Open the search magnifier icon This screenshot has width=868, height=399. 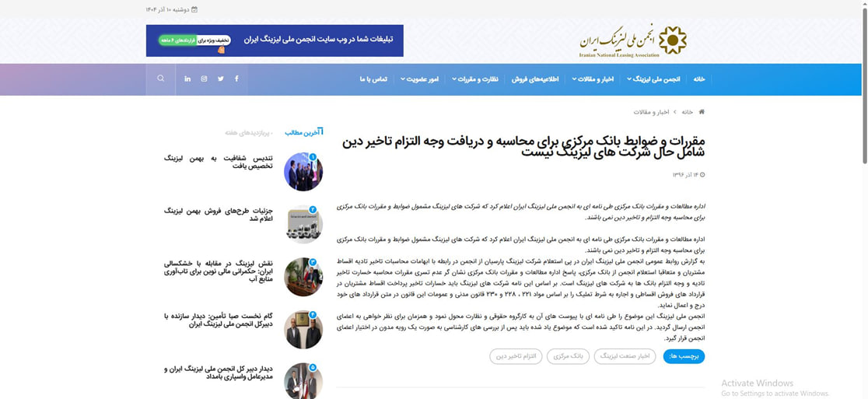point(161,79)
